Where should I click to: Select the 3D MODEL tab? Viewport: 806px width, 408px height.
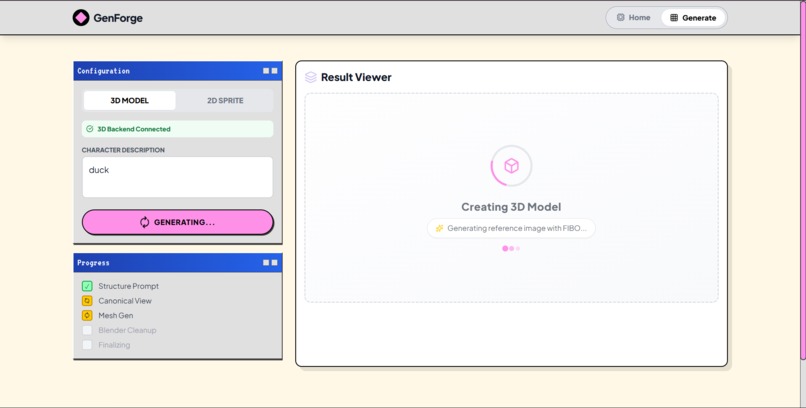tap(130, 100)
